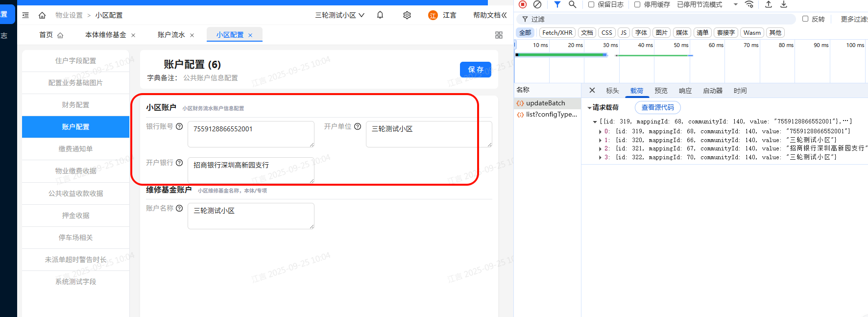The height and width of the screenshot is (317, 868).
Task: Click the notification bell icon
Action: (380, 15)
